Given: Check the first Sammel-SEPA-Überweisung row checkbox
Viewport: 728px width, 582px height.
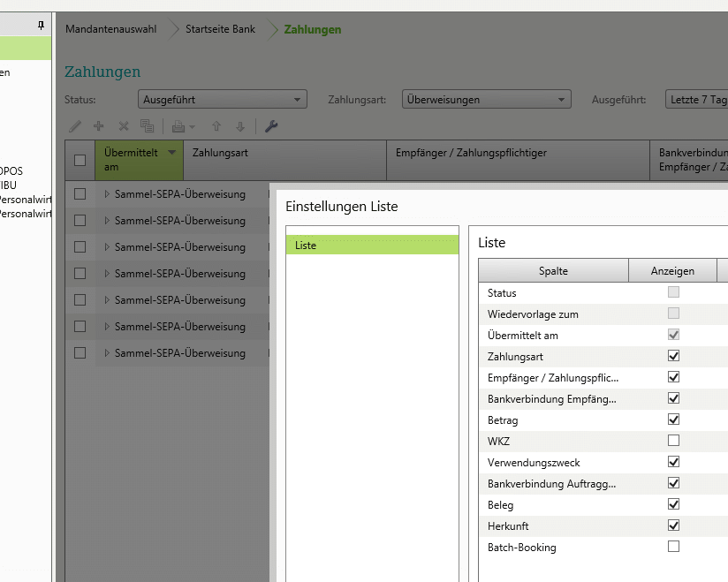Looking at the screenshot, I should click(80, 194).
